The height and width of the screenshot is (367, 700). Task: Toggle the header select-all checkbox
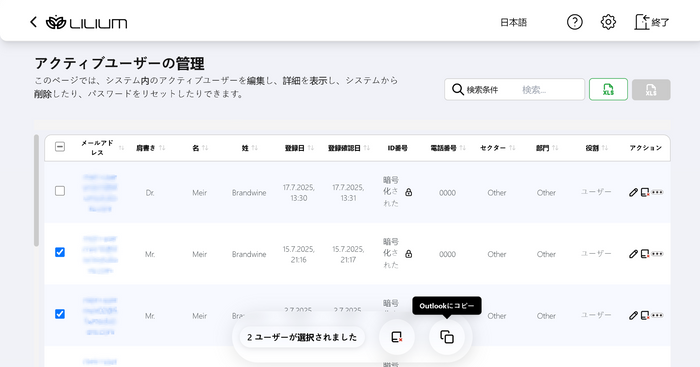click(x=60, y=147)
